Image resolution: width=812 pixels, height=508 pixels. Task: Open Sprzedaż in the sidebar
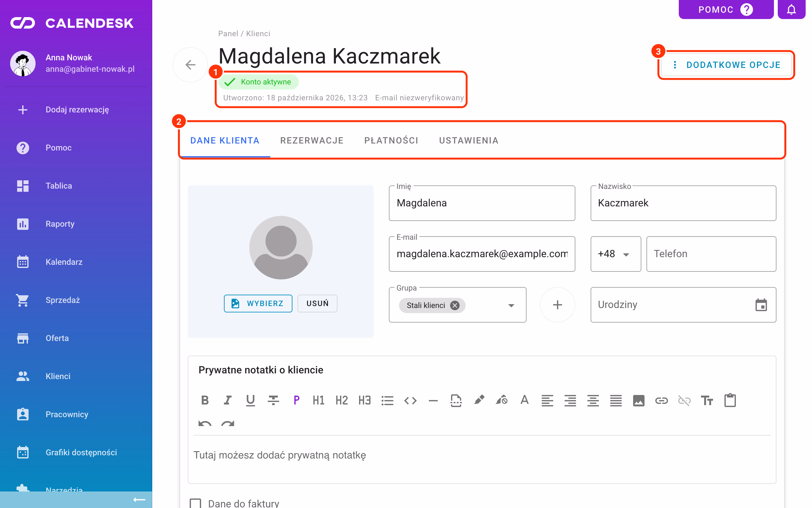76,300
